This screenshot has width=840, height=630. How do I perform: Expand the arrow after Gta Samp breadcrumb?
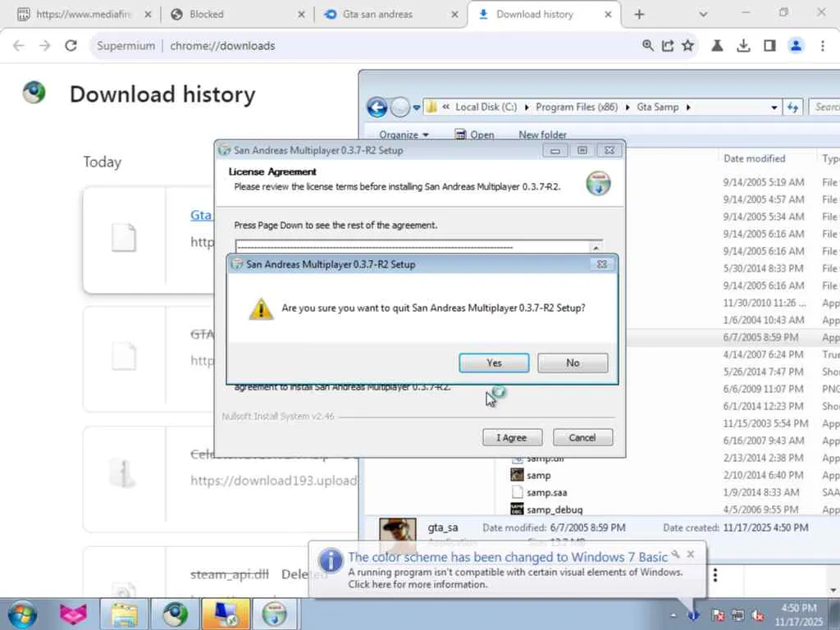point(688,107)
